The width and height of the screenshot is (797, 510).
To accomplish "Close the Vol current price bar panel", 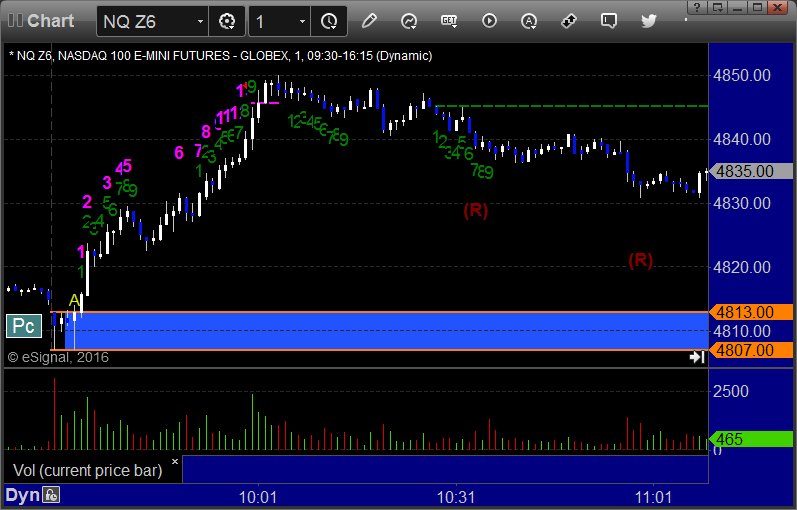I will point(175,462).
